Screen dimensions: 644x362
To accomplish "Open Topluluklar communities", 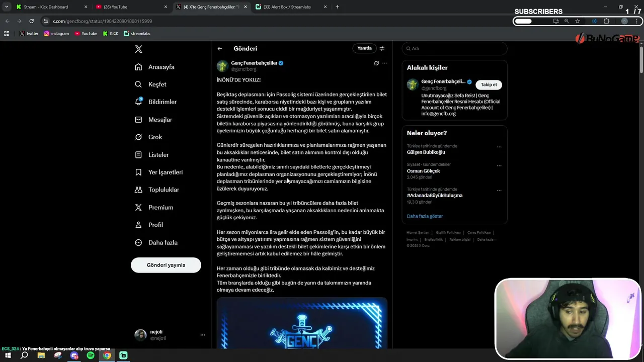I will point(157,190).
